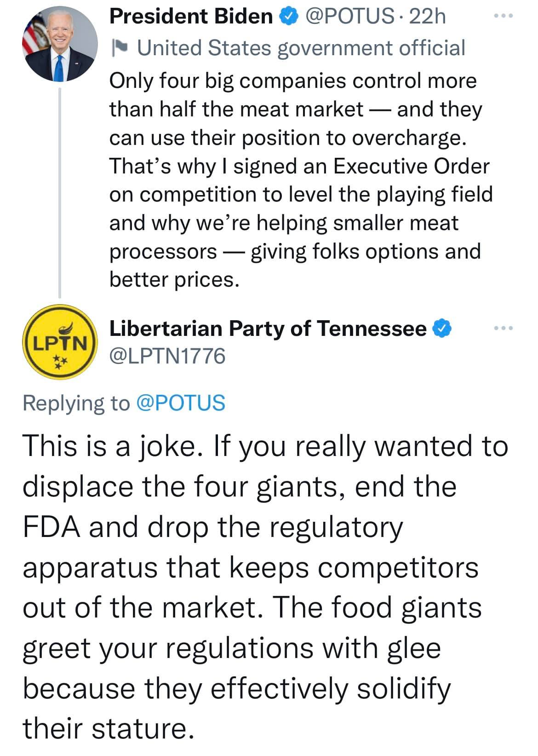Open the more options menu on LPTN reply
The image size is (538, 756).
(504, 329)
